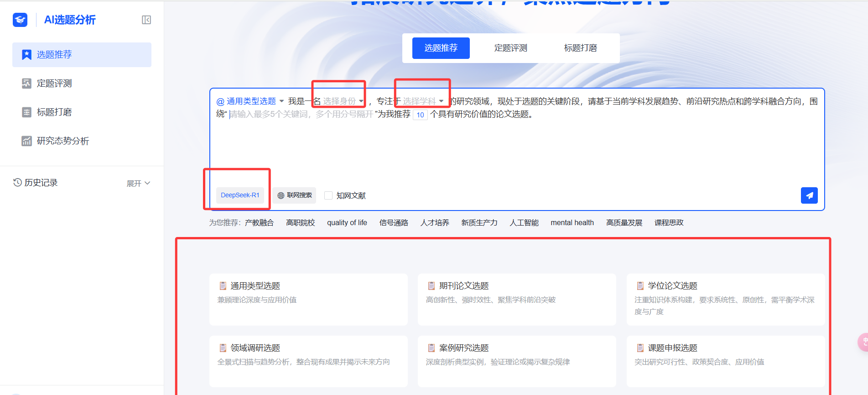Viewport: 868px width, 395px height.
Task: Open the 选择身份 dropdown
Action: (x=343, y=101)
